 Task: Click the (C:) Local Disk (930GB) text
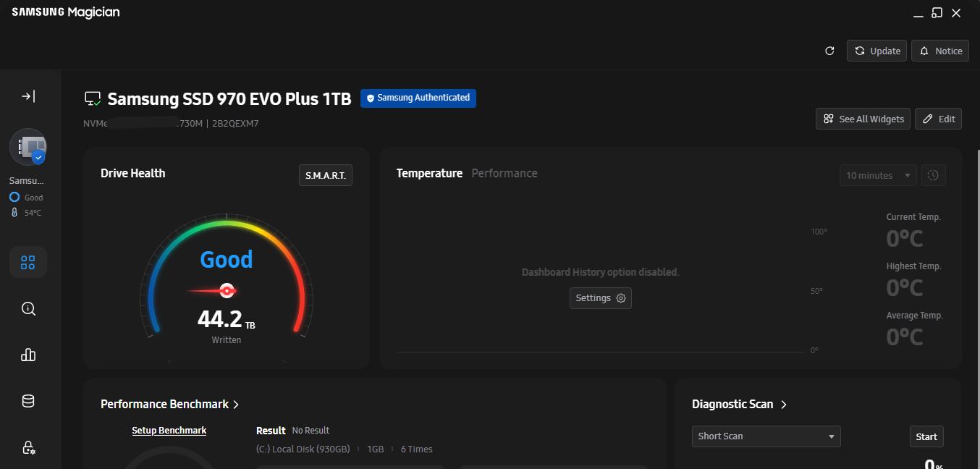pos(303,449)
